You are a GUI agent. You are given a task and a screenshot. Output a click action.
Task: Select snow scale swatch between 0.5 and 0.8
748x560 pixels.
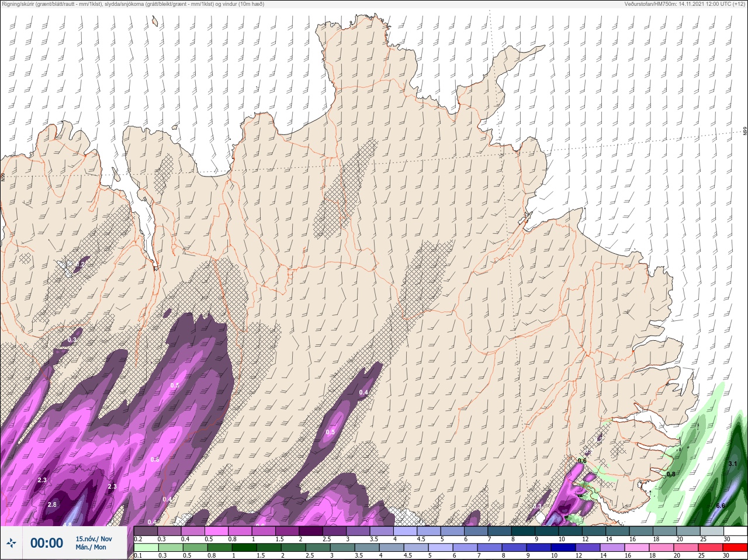(216, 531)
